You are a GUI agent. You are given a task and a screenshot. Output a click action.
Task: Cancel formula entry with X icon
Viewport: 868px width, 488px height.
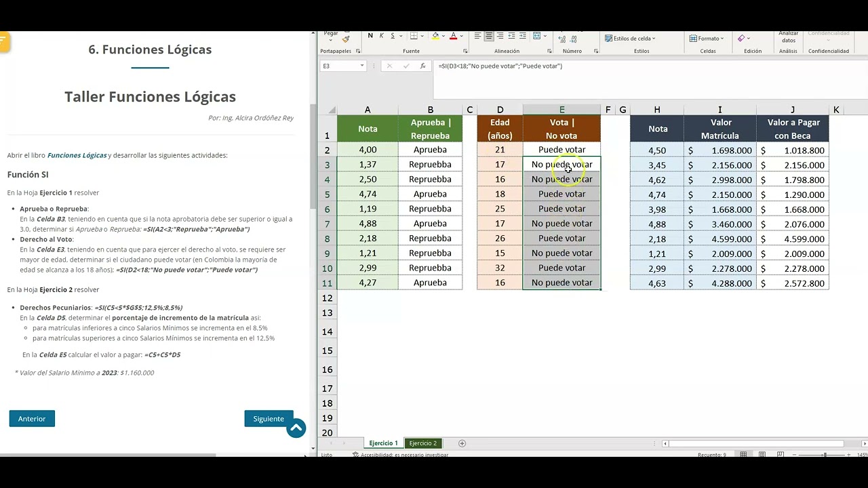click(x=389, y=66)
